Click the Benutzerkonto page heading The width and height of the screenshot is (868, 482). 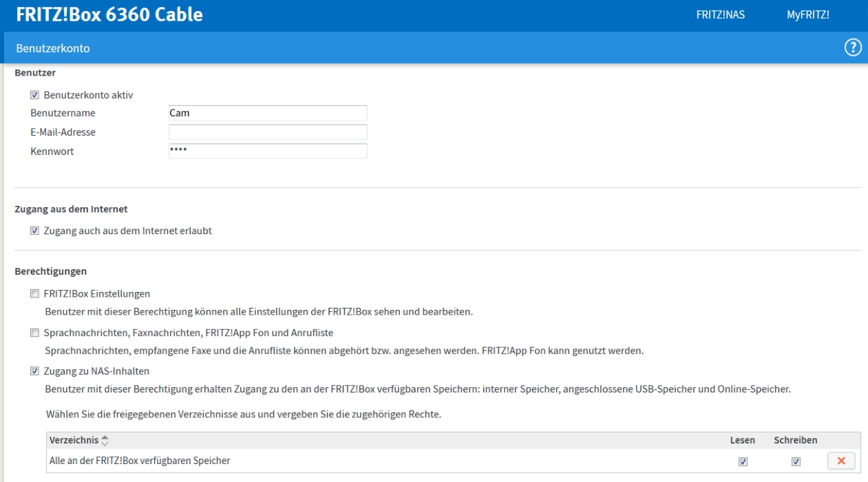[53, 49]
